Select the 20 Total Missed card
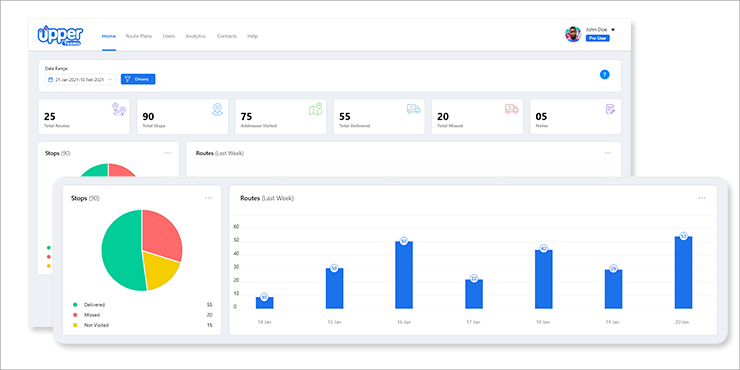 tap(478, 117)
